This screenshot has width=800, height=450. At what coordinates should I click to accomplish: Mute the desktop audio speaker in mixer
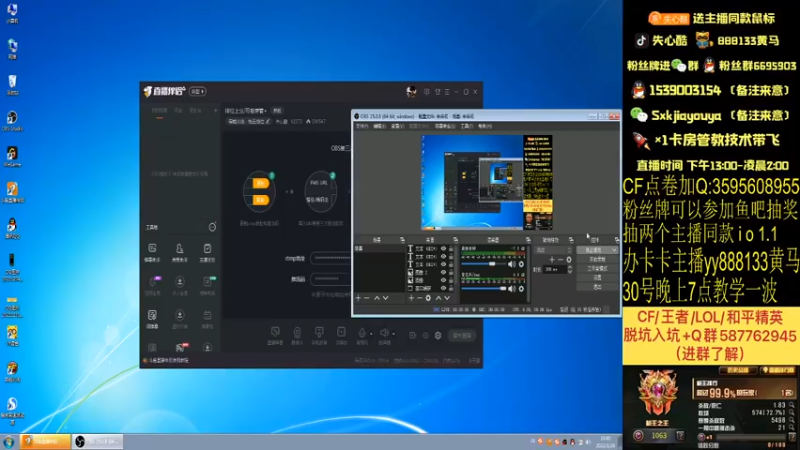pyautogui.click(x=512, y=264)
